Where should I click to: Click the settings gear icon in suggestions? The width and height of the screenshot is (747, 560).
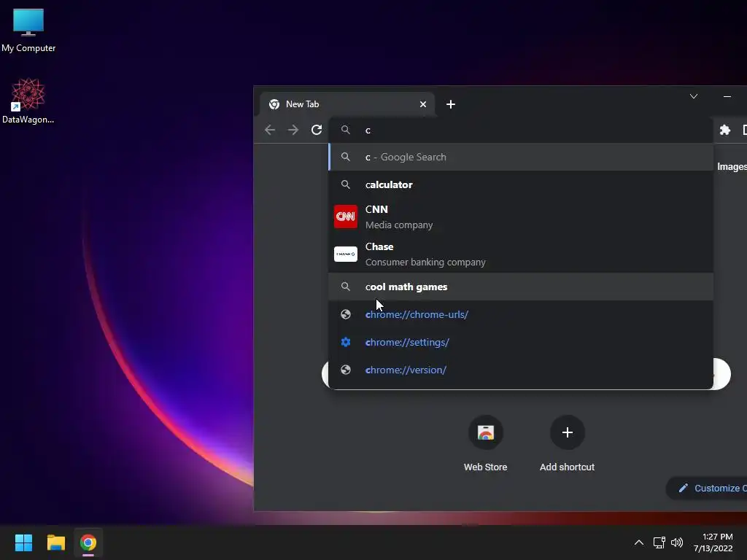(x=345, y=342)
